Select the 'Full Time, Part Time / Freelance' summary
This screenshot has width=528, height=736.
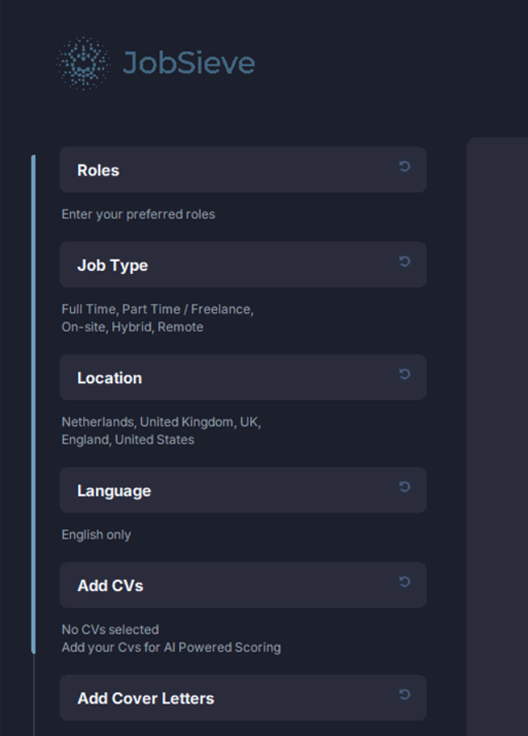point(158,309)
